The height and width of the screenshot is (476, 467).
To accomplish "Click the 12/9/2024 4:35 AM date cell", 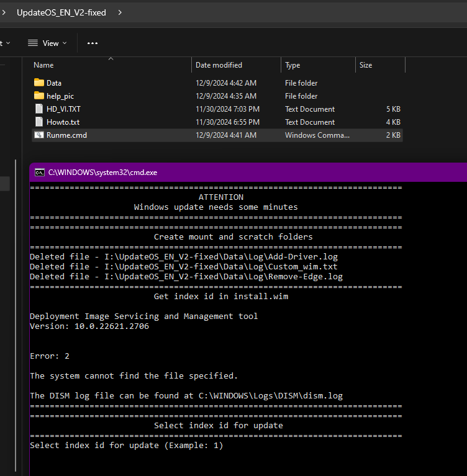I will click(x=226, y=96).
